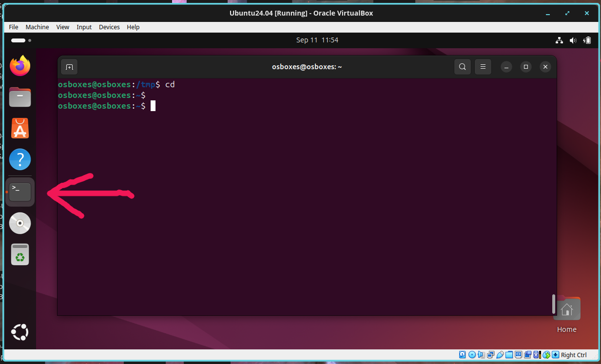
Task: Open the VirtualBox Machine menu
Action: (37, 27)
